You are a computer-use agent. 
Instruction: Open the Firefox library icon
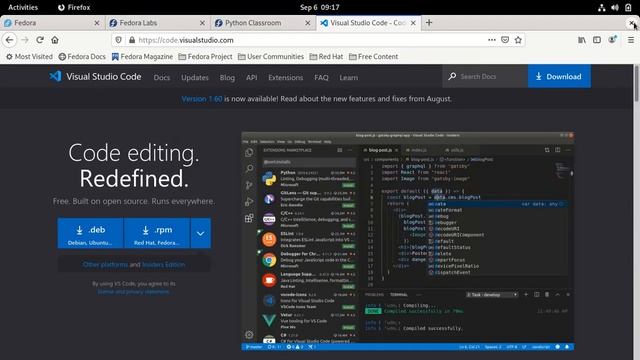coord(582,40)
